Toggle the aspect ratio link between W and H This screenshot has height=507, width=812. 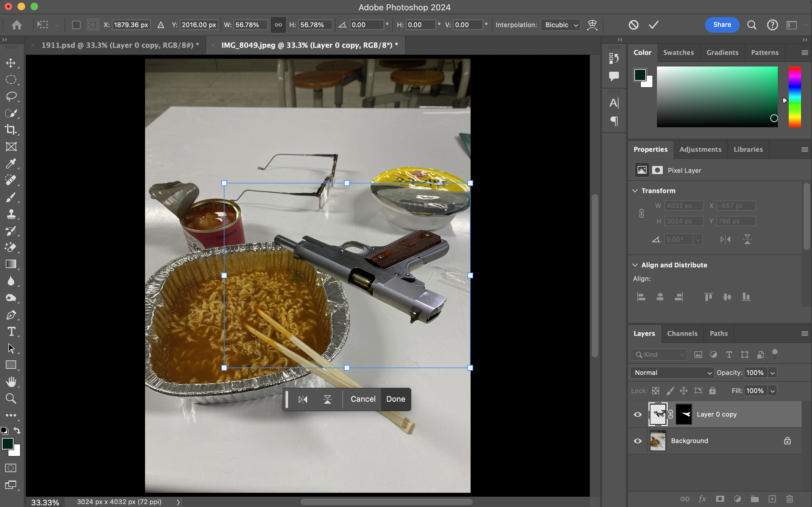pos(278,25)
